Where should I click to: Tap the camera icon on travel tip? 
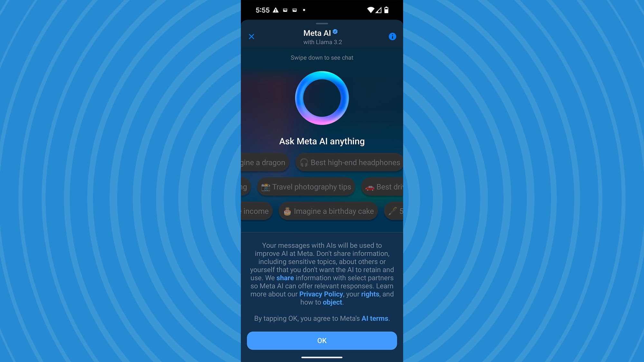point(266,187)
